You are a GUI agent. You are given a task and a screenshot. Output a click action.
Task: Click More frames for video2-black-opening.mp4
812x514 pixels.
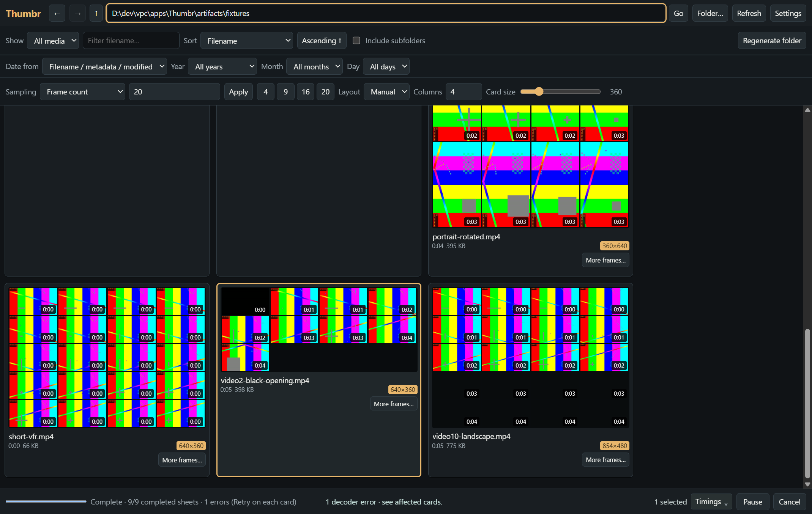coord(394,404)
